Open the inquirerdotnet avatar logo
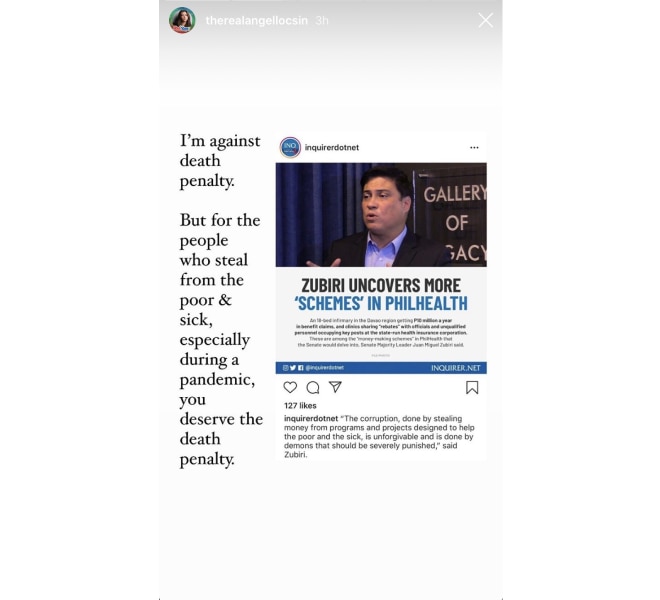 [290, 147]
